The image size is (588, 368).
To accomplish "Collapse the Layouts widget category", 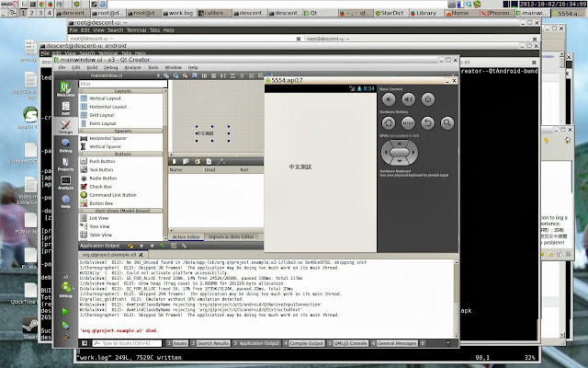I will tap(120, 91).
